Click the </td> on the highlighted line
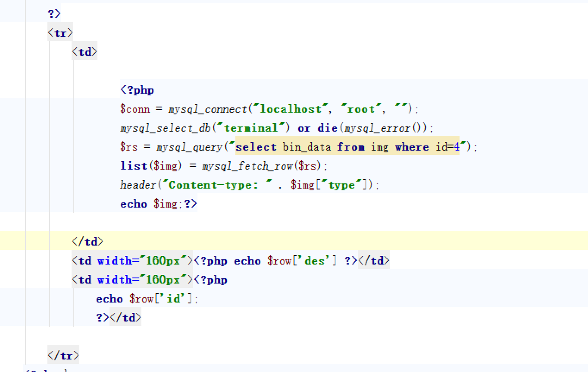This screenshot has width=588, height=372. [x=88, y=242]
